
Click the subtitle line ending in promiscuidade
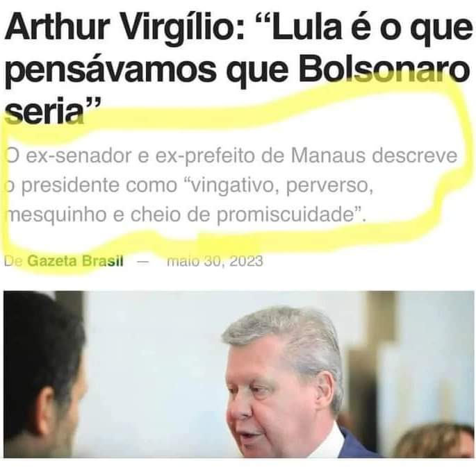(x=186, y=215)
